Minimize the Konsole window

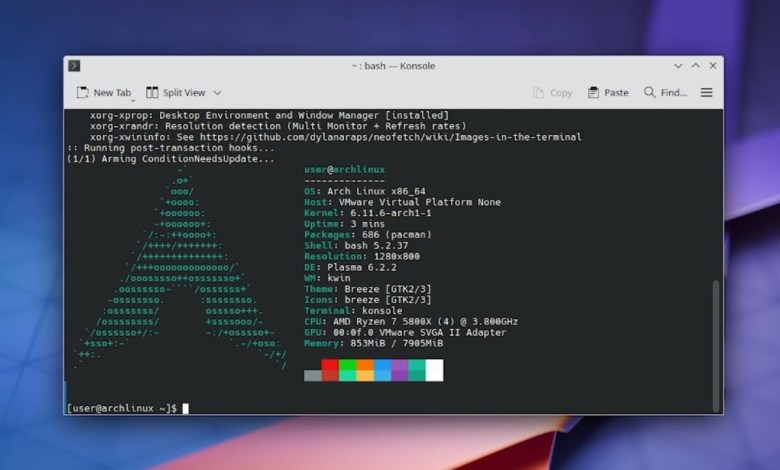(678, 66)
